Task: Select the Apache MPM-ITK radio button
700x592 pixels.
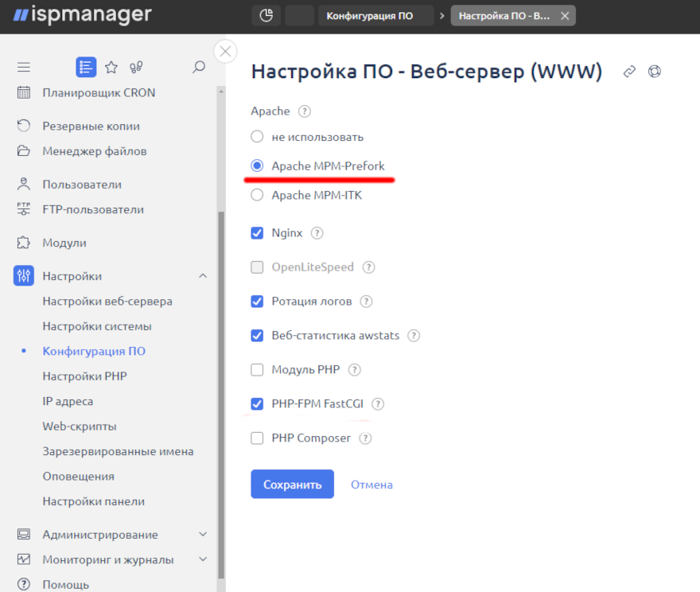Action: (257, 194)
